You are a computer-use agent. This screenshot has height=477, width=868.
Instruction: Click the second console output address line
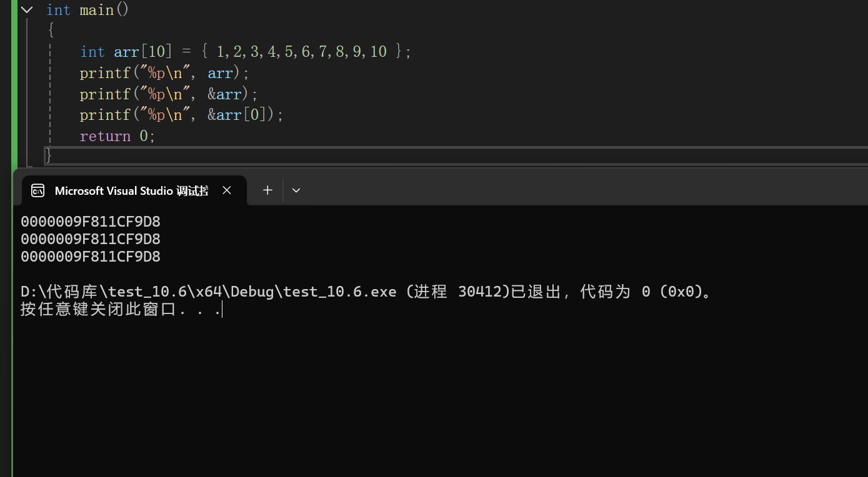(x=91, y=239)
